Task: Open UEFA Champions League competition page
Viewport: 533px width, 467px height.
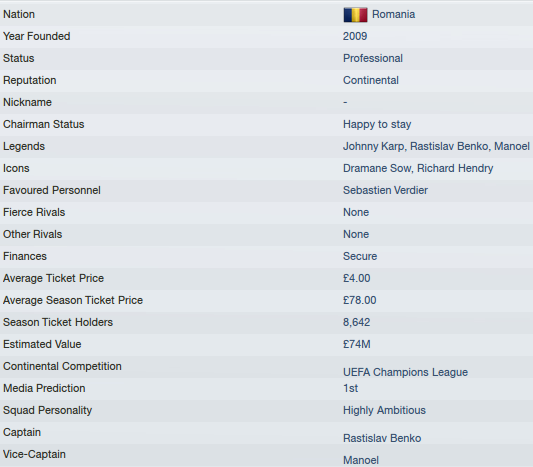Action: [x=405, y=372]
